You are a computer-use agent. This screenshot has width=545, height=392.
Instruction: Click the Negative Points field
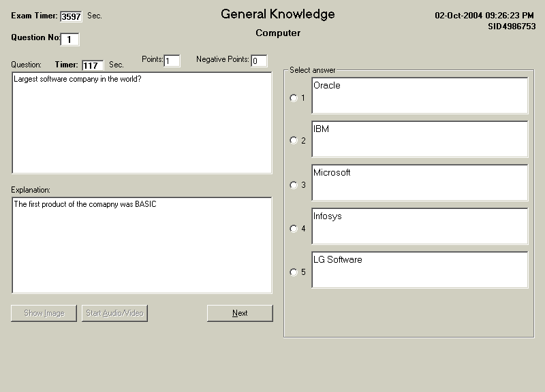[259, 61]
